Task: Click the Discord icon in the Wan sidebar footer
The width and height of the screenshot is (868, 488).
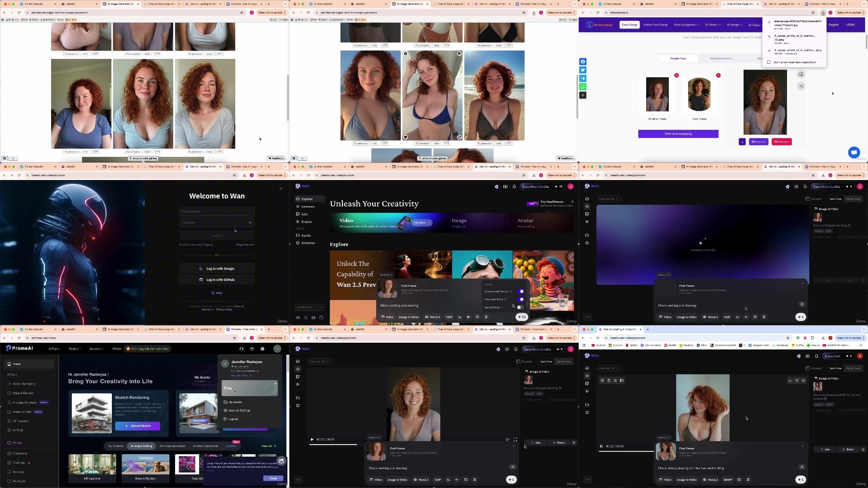Action: click(298, 318)
